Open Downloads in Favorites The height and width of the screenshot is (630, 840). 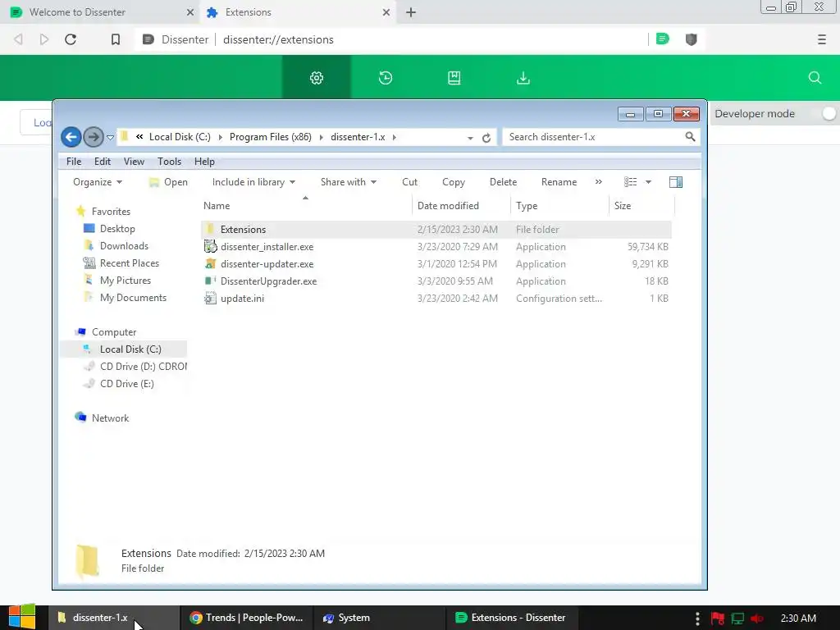(124, 246)
